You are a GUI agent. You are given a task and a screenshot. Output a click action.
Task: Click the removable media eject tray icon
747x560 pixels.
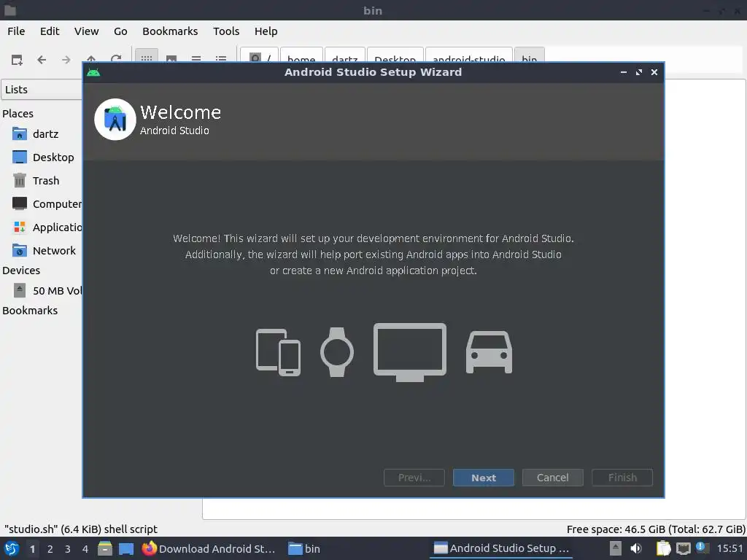tap(615, 549)
